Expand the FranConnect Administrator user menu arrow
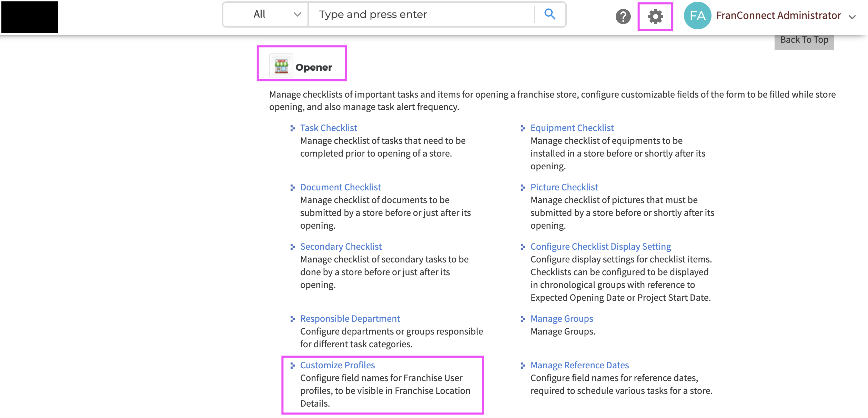This screenshot has height=418, width=868. pos(852,17)
